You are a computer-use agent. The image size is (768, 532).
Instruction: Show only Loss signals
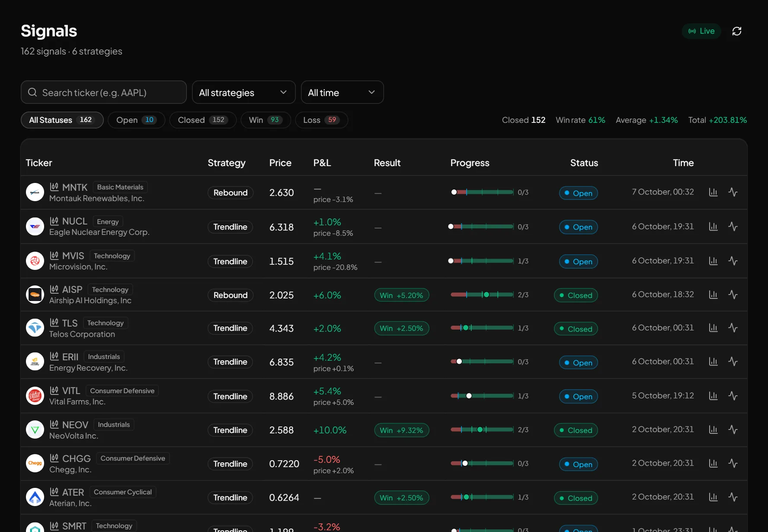(x=321, y=120)
